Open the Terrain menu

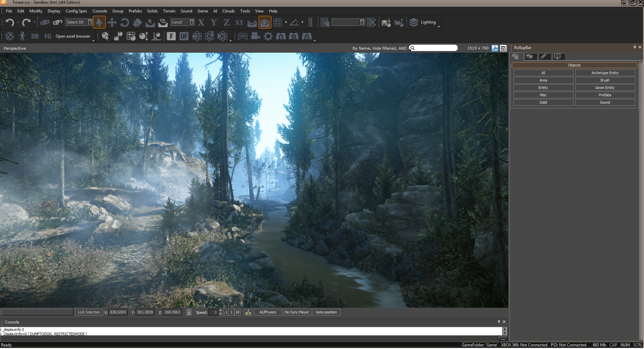(x=169, y=11)
